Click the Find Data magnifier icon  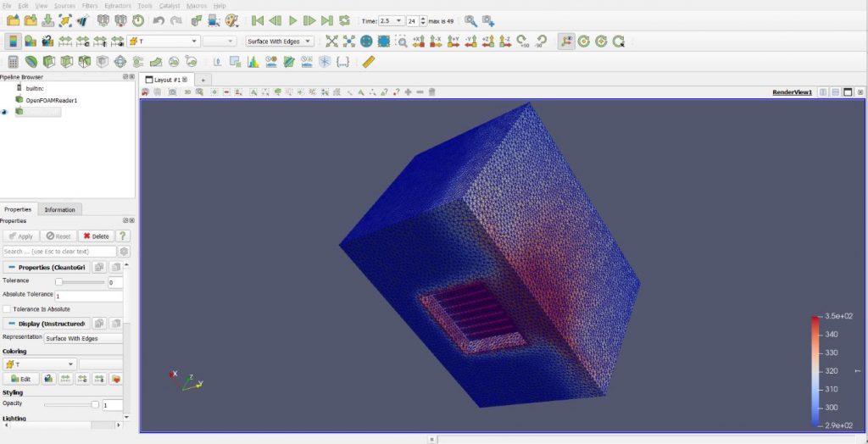click(470, 20)
